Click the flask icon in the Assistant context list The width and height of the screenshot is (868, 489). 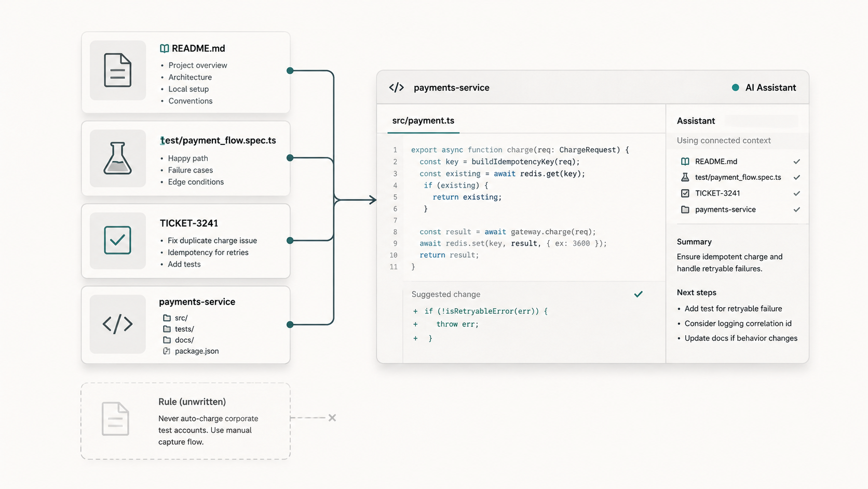pos(685,177)
